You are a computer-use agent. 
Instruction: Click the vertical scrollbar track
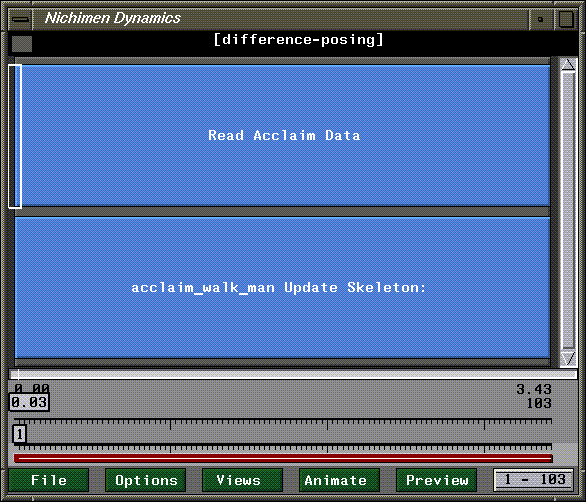[x=568, y=211]
